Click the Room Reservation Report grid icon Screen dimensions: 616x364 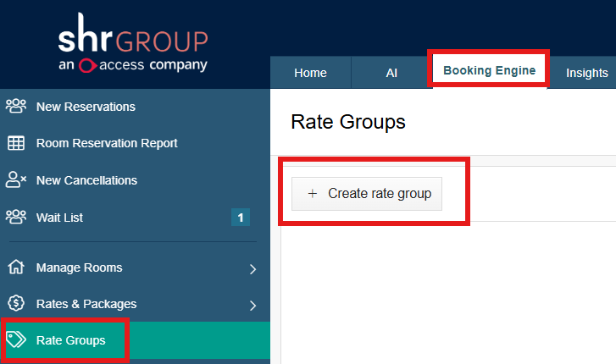(16, 143)
